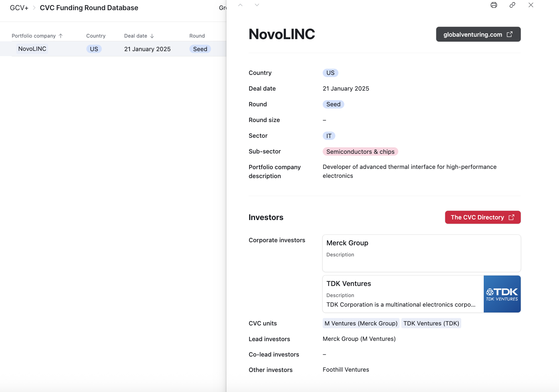This screenshot has height=392, width=559.
Task: Click the TDK Ventures logo thumbnail
Action: coord(502,294)
